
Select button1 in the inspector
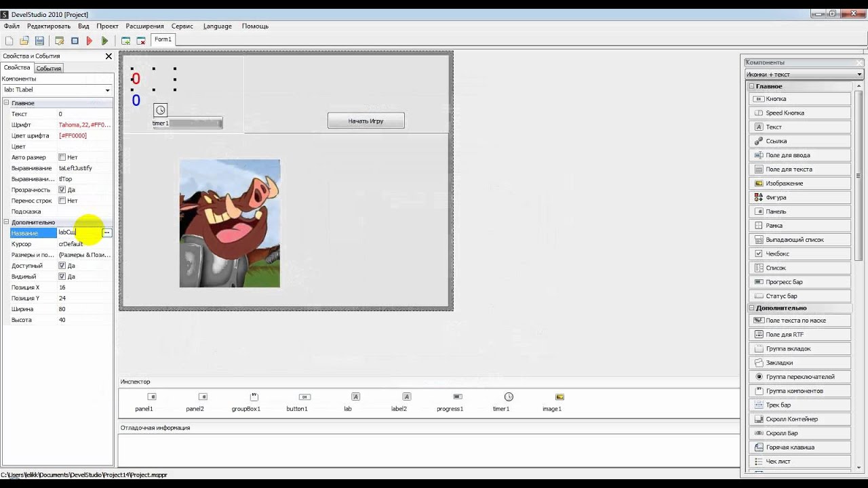pos(297,402)
